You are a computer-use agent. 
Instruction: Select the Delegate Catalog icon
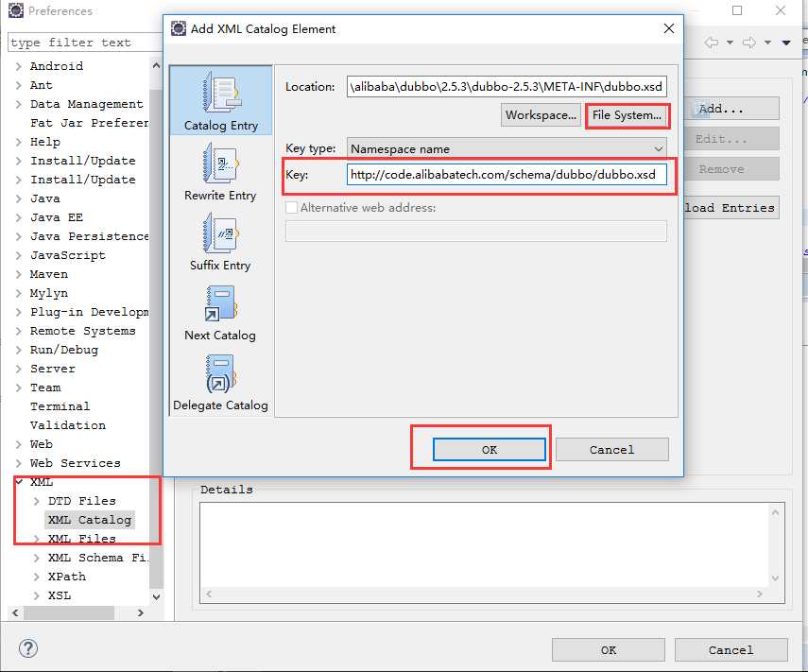[221, 373]
